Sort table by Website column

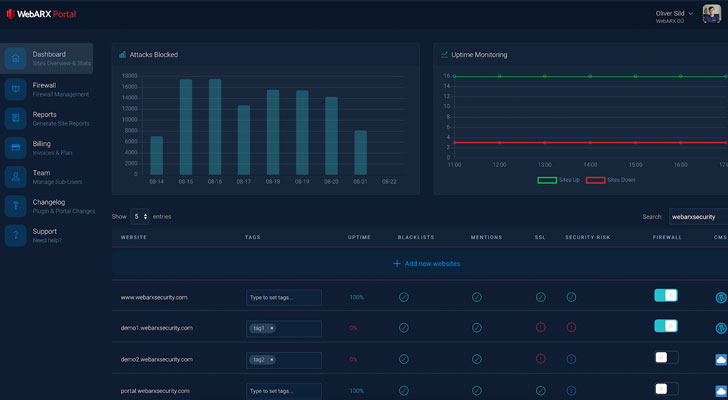[134, 237]
